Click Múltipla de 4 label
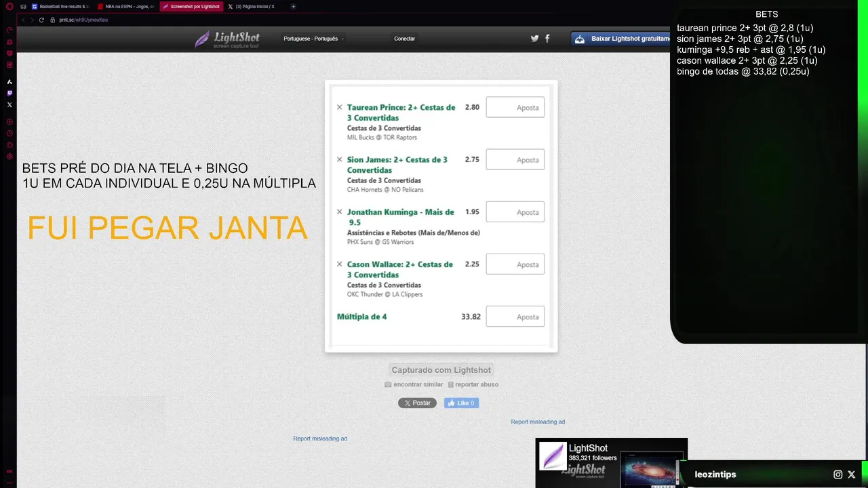The width and height of the screenshot is (868, 488). pyautogui.click(x=361, y=317)
